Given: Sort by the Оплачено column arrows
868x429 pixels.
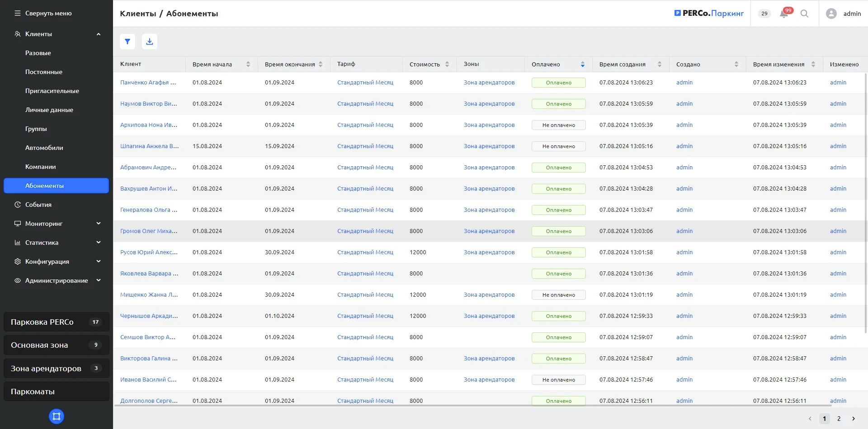Looking at the screenshot, I should [x=582, y=65].
